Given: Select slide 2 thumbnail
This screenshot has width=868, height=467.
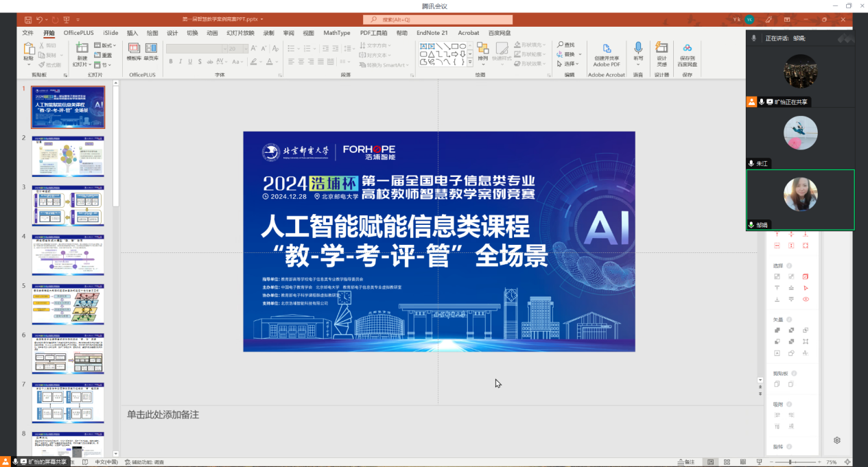Looking at the screenshot, I should (68, 156).
